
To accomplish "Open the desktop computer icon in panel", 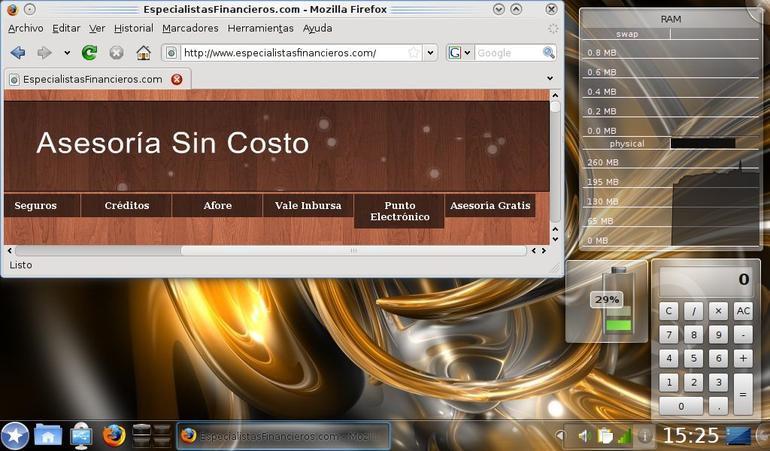I will 81,435.
